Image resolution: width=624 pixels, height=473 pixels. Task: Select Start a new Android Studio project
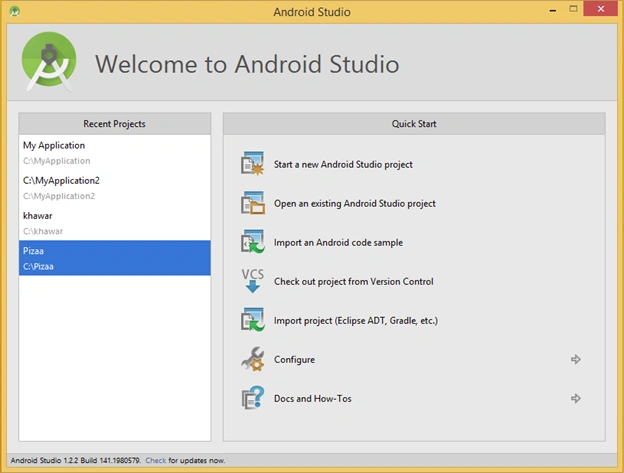[x=343, y=164]
